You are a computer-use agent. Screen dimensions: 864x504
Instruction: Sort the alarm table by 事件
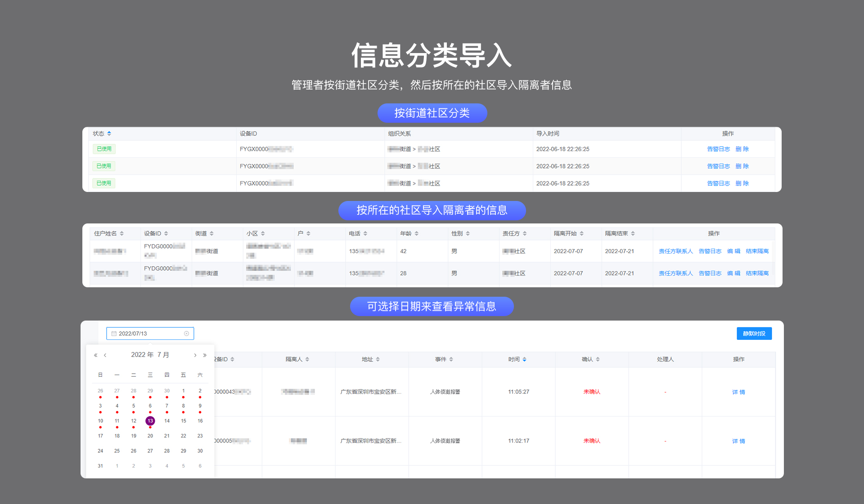451,359
